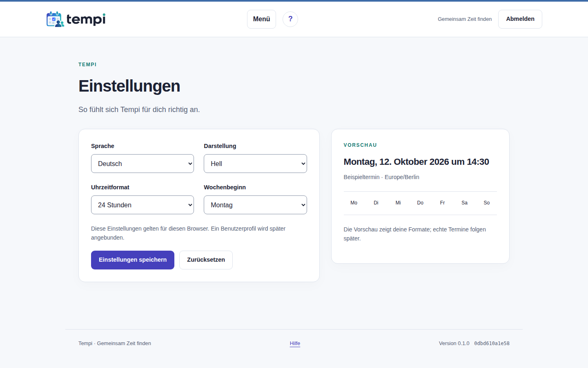This screenshot has height=368, width=588.
Task: Click the 'Wochenbeginn' field label
Action: click(x=225, y=187)
